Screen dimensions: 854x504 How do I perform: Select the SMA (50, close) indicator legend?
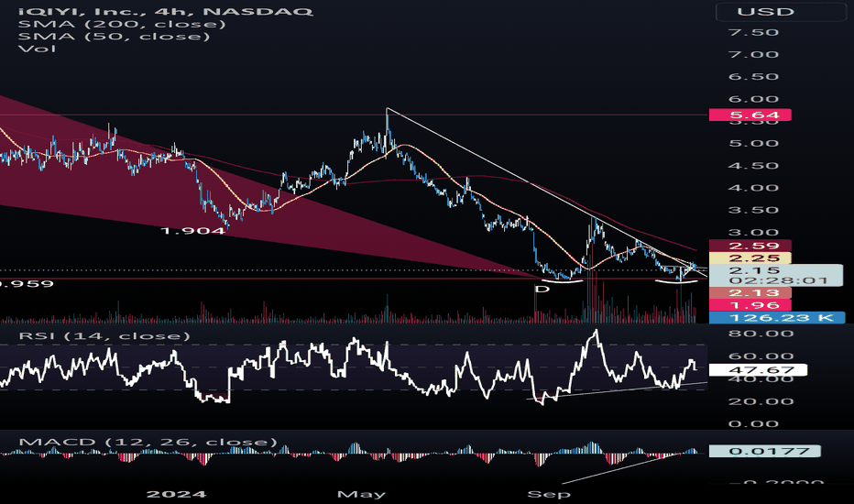[114, 37]
